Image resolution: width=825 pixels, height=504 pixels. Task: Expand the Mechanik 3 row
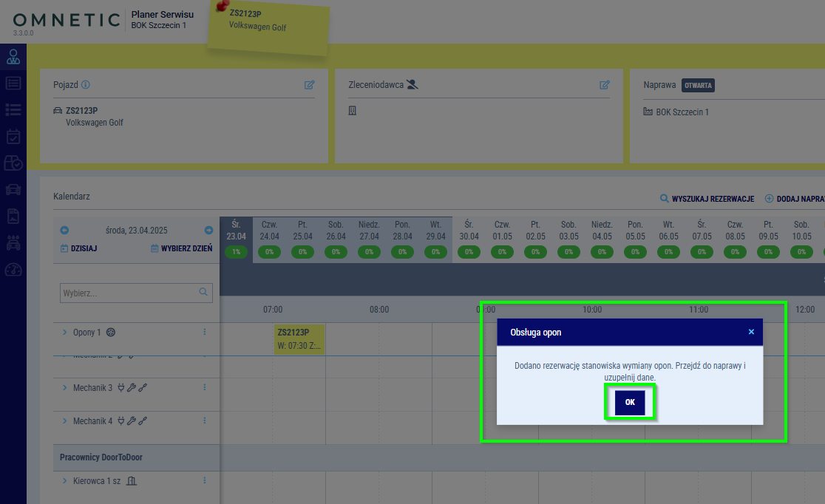[x=65, y=388]
